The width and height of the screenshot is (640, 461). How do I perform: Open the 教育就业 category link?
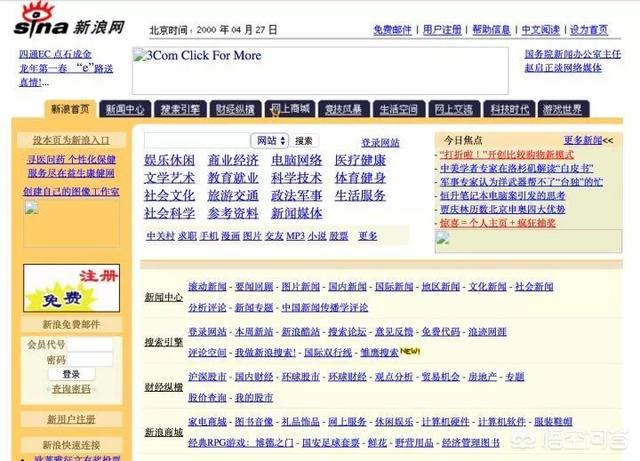pos(233,178)
